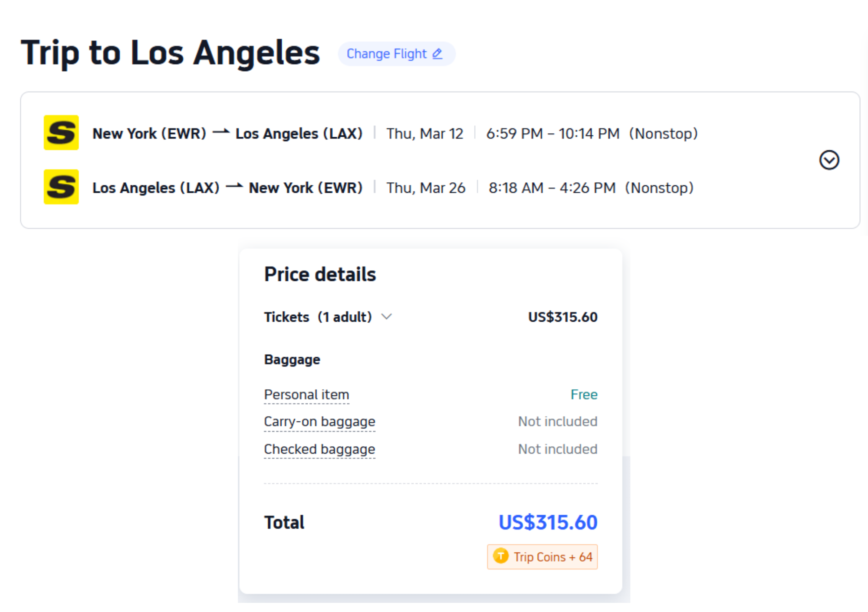Click the 6:59 PM – 10:14 PM flight time
Image resolution: width=868 pixels, height=612 pixels.
tap(552, 134)
